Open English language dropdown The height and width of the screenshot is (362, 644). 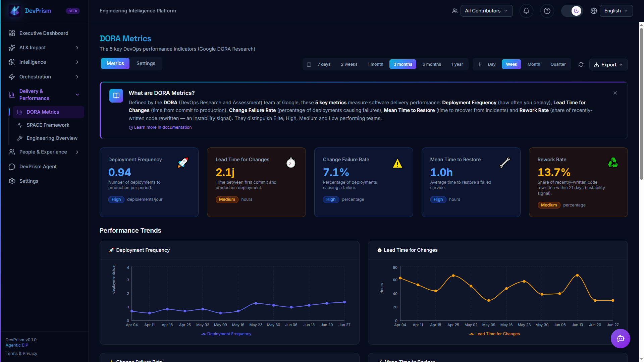[616, 11]
